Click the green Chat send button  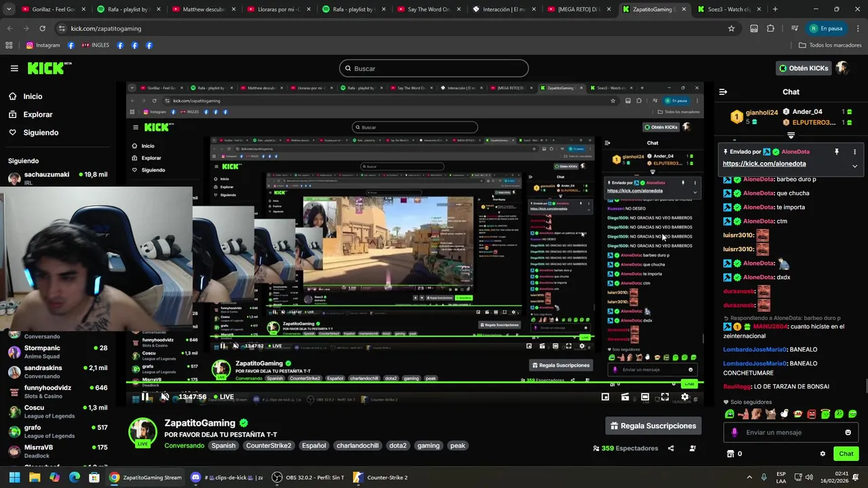[x=846, y=454]
